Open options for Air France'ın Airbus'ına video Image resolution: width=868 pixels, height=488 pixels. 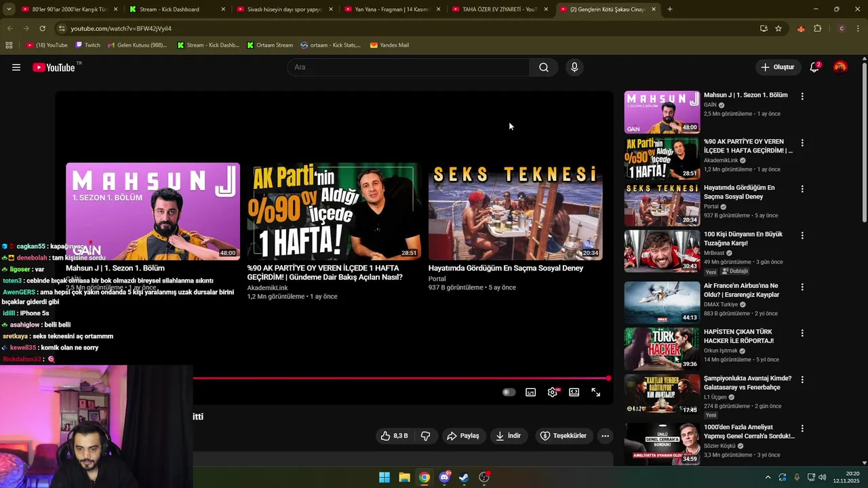click(802, 287)
